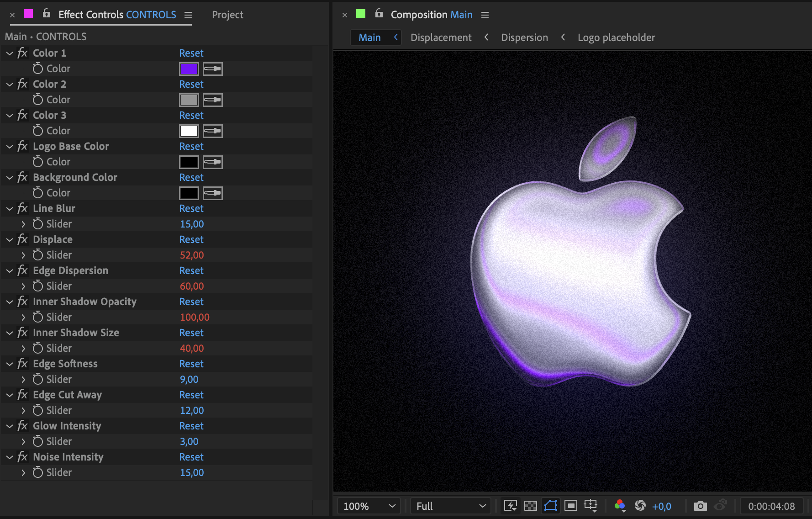The image size is (812, 519).
Task: Click the eyedropper for Color 3
Action: (x=212, y=131)
